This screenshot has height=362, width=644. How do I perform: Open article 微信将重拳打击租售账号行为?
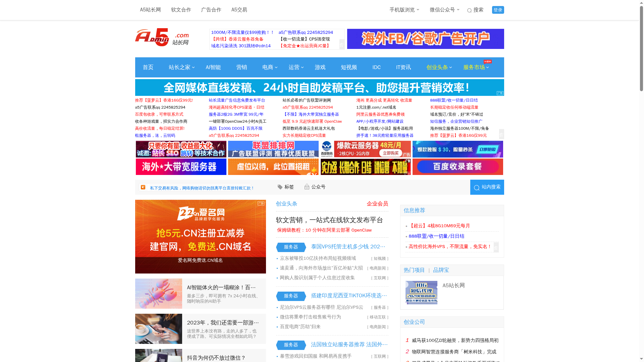[310, 317]
